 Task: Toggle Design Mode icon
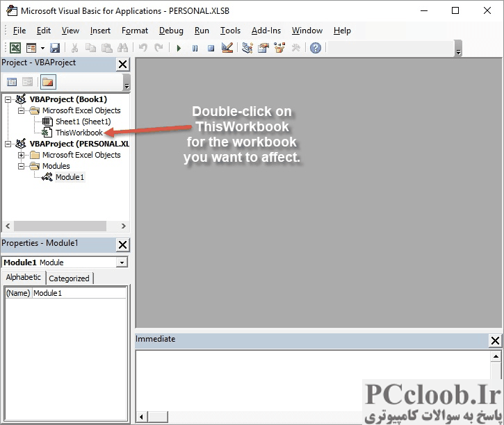tap(227, 48)
